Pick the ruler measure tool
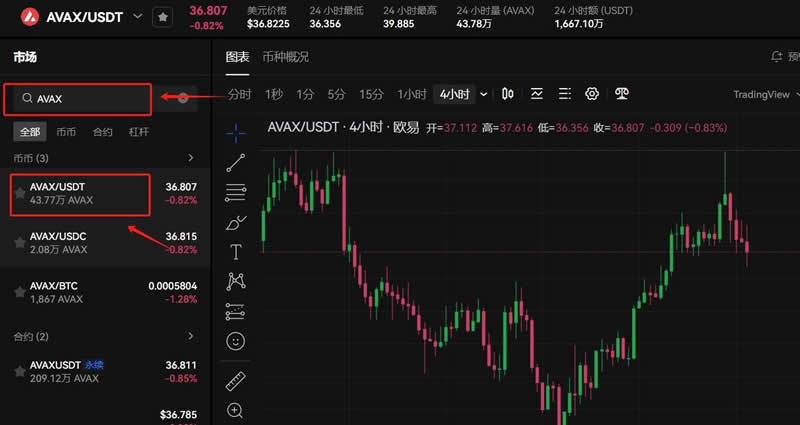The width and height of the screenshot is (800, 425). (236, 380)
